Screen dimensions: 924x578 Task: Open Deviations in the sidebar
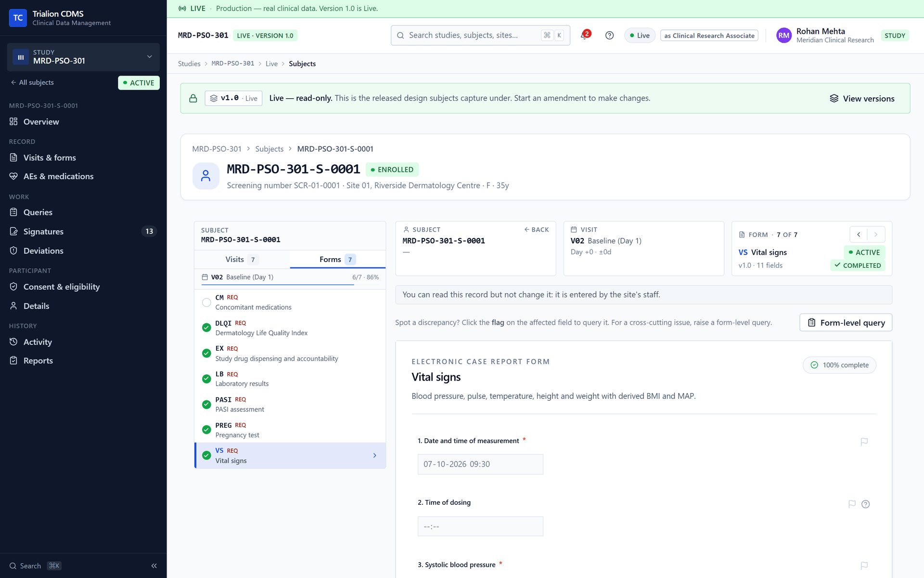pyautogui.click(x=83, y=251)
